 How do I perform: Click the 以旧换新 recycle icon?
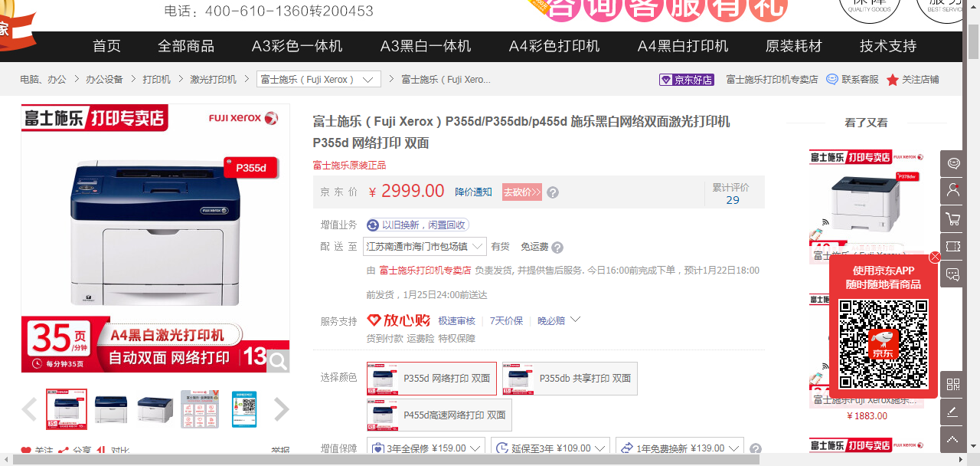(x=373, y=225)
